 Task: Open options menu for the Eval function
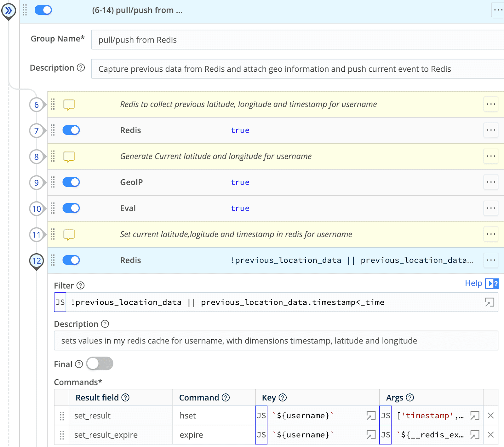(490, 208)
